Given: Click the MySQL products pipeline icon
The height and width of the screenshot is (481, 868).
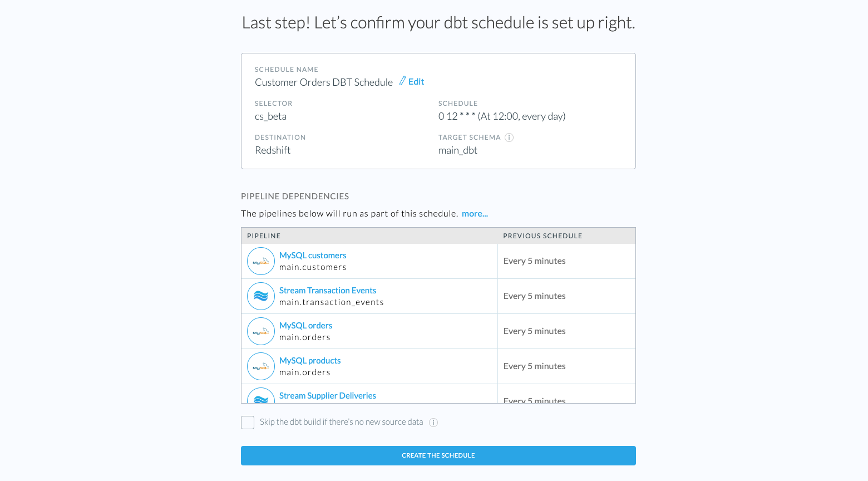Looking at the screenshot, I should coord(261,366).
